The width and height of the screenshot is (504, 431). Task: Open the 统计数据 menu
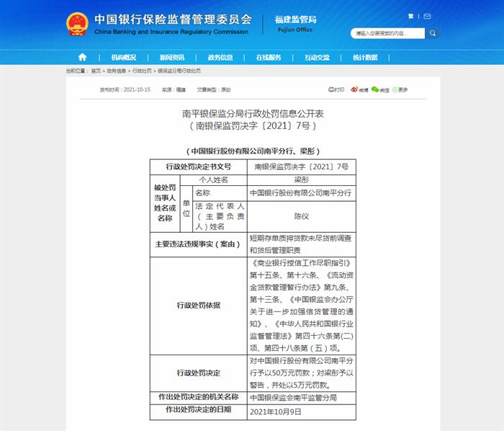[365, 58]
